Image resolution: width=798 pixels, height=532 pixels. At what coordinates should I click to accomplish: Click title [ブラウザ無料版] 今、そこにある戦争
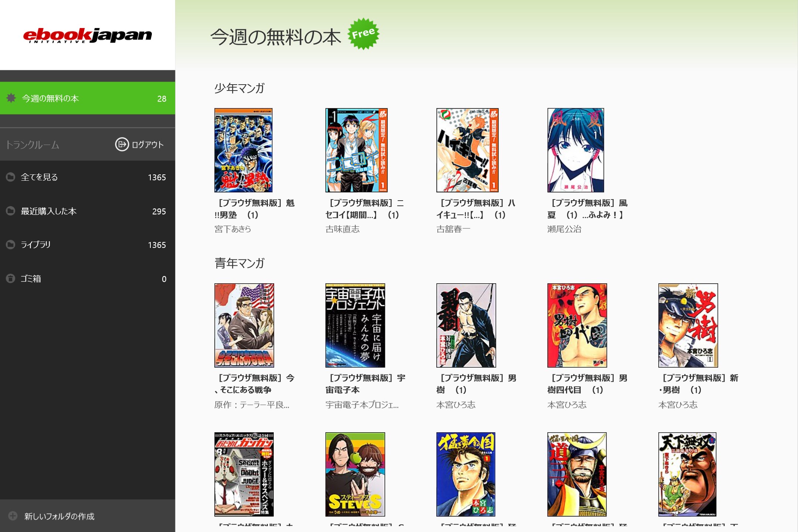255,384
